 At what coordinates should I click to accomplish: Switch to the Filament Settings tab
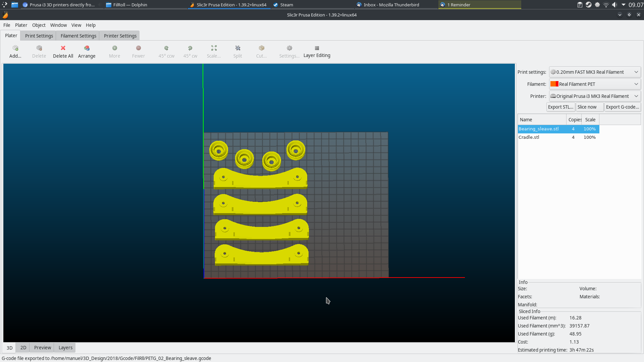(x=78, y=36)
